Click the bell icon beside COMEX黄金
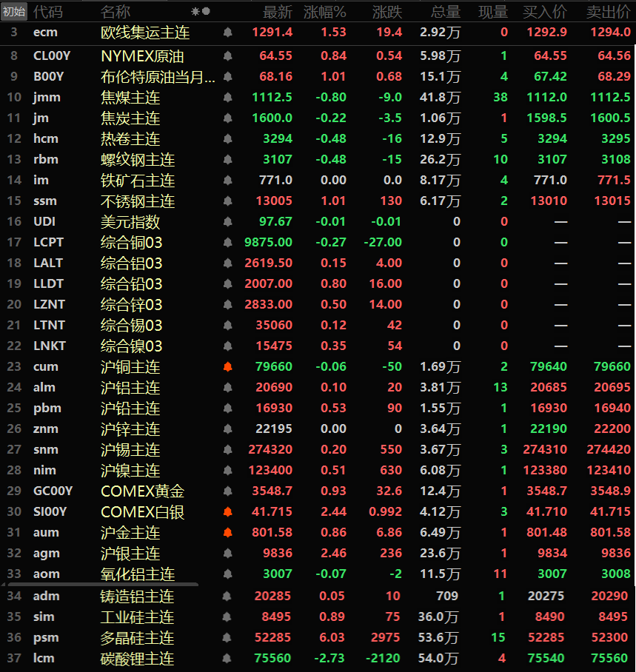 click(227, 491)
